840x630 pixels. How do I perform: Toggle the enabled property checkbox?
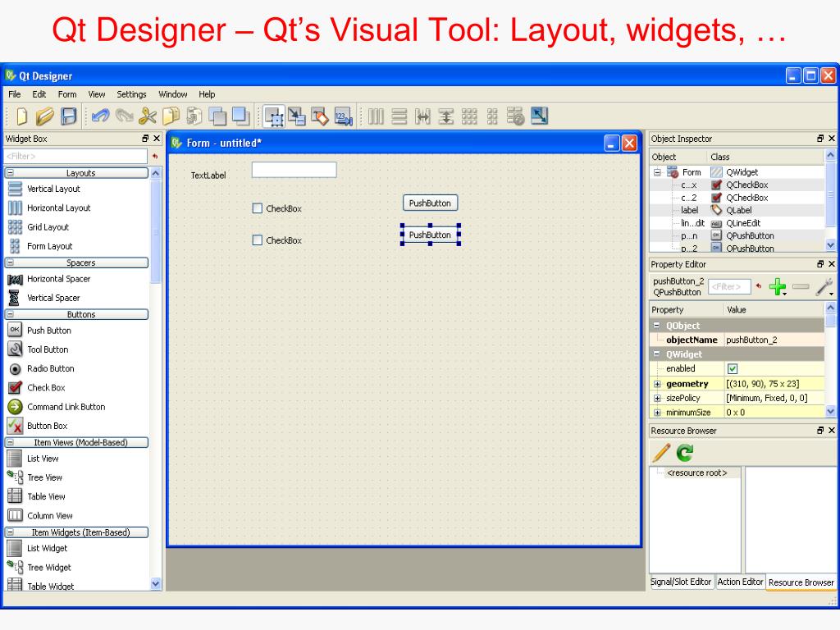(733, 368)
